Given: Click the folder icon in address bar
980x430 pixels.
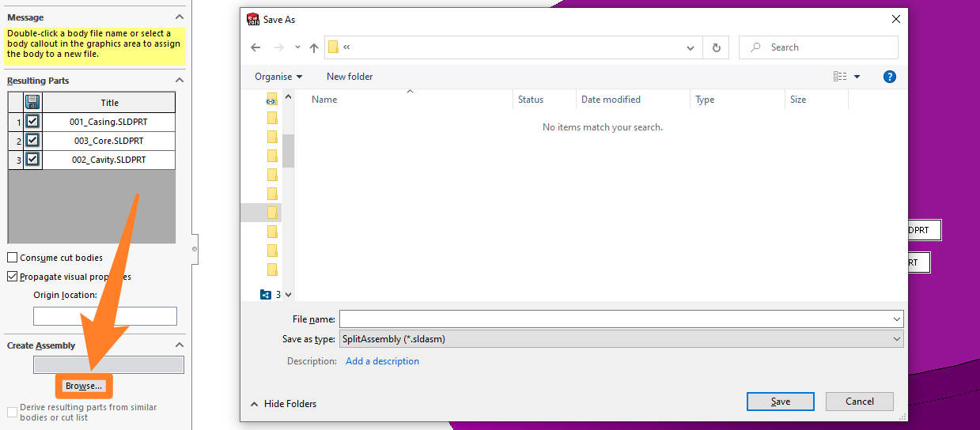Looking at the screenshot, I should click(334, 47).
